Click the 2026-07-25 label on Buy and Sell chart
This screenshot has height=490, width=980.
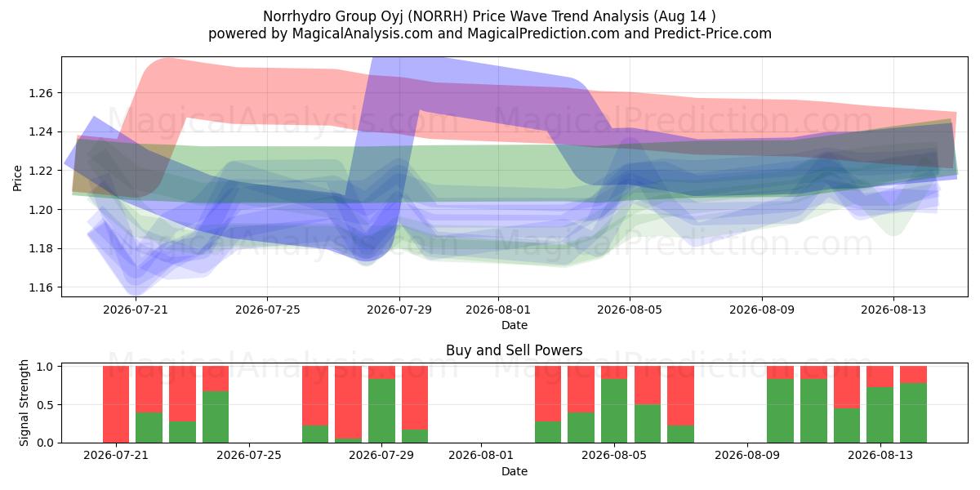249,456
